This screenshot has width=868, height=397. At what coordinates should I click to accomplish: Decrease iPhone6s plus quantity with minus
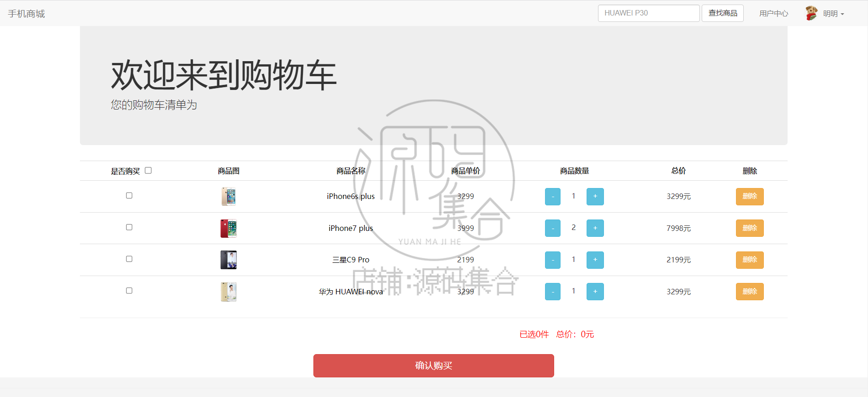(553, 197)
